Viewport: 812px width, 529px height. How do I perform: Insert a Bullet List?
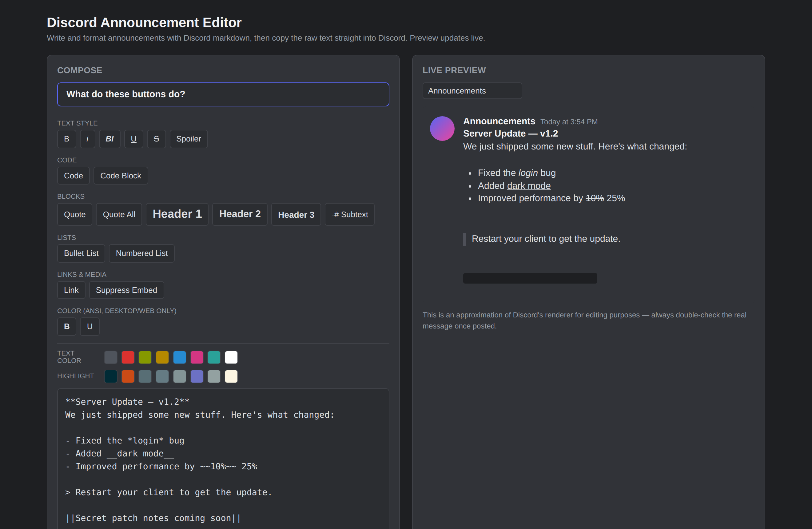(81, 253)
